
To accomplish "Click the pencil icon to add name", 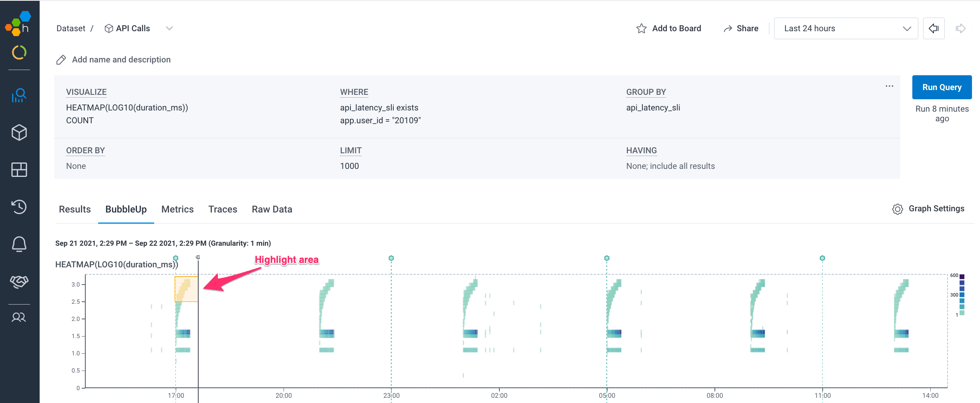I will point(61,60).
